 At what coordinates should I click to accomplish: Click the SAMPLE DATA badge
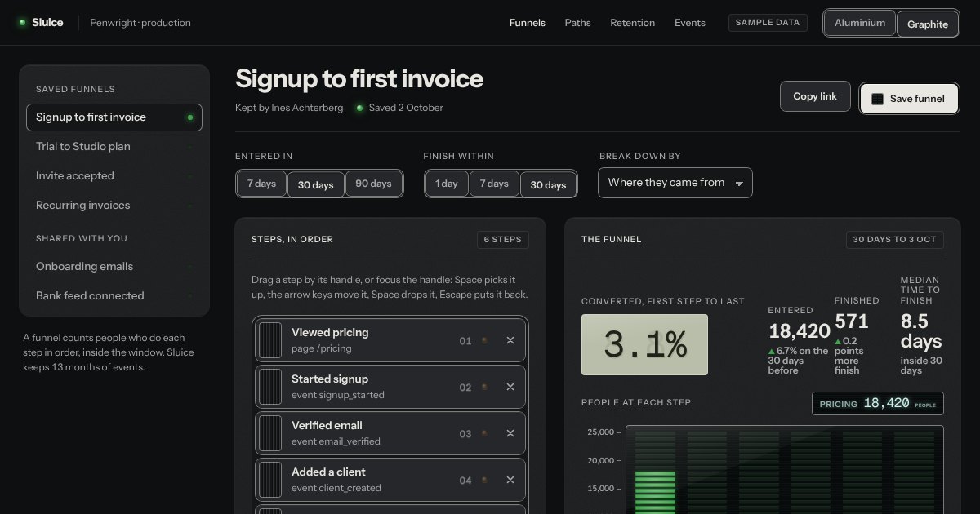pyautogui.click(x=768, y=23)
